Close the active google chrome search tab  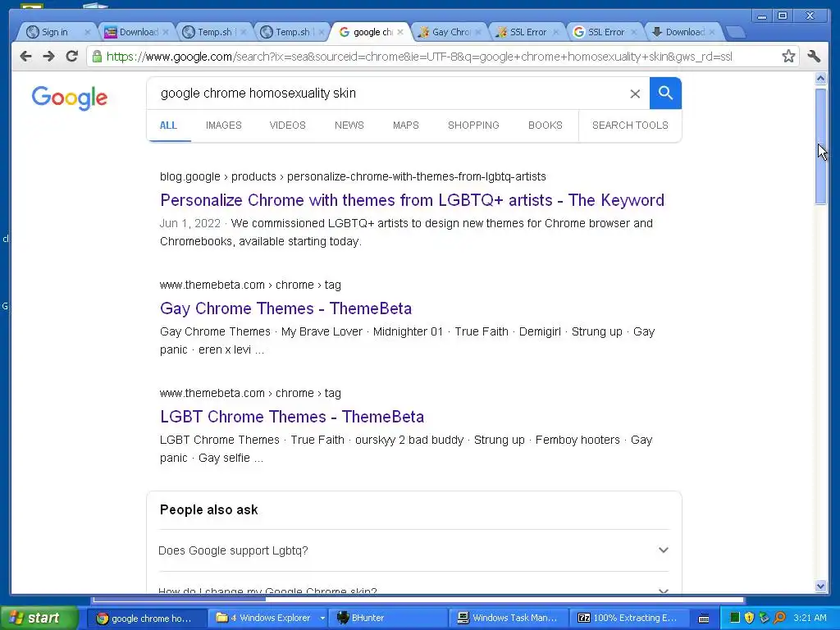point(400,32)
